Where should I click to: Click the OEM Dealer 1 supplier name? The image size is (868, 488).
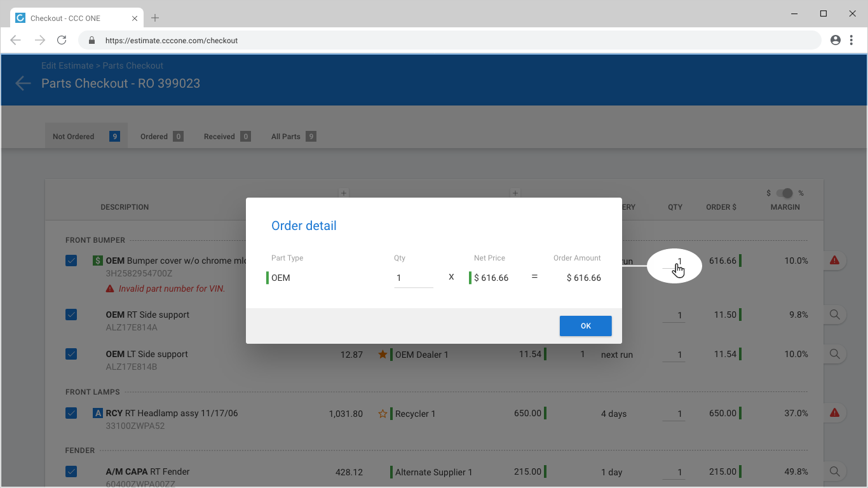point(422,355)
